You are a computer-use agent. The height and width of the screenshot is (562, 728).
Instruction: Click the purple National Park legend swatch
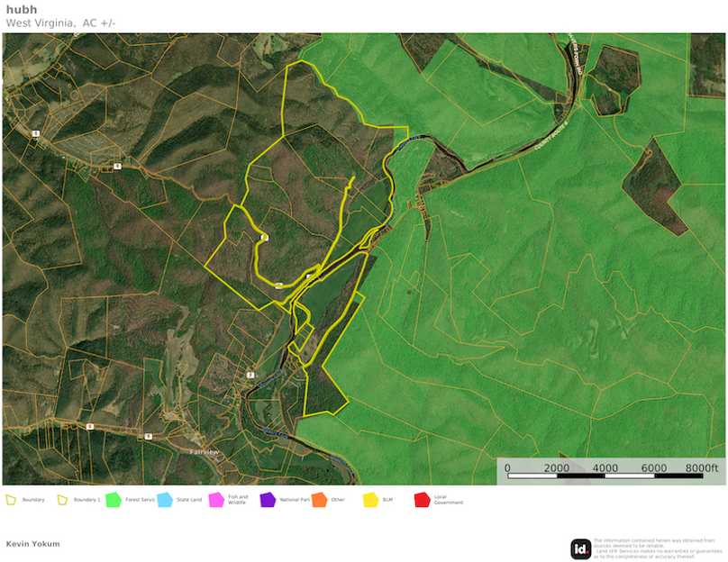tap(268, 499)
